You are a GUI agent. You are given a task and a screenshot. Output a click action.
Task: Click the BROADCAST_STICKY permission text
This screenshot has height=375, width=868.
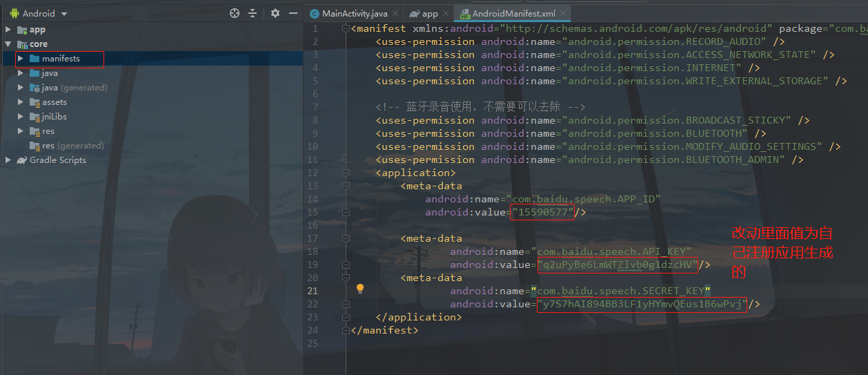[x=679, y=120]
